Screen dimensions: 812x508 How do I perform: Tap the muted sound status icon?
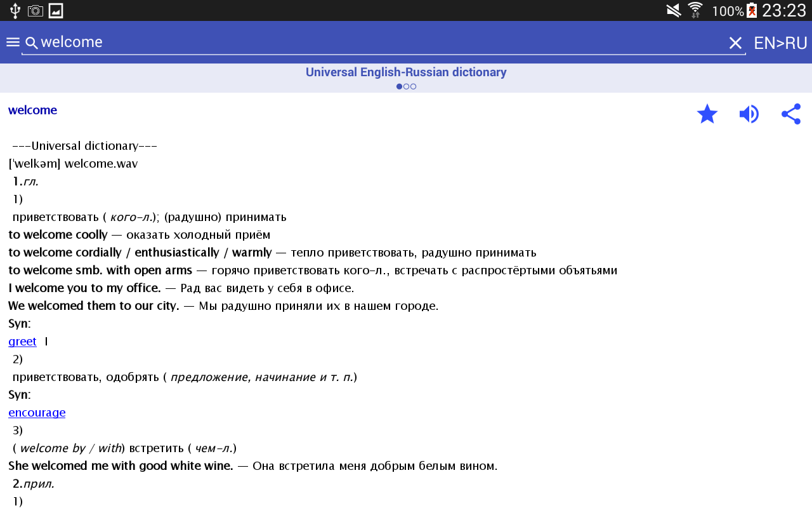674,11
